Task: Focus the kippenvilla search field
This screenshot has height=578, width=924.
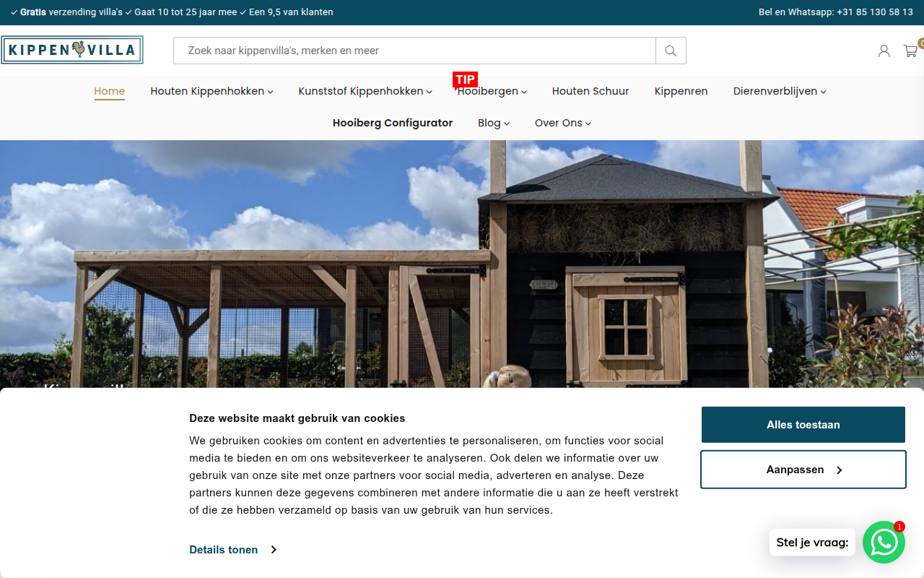Action: click(414, 51)
